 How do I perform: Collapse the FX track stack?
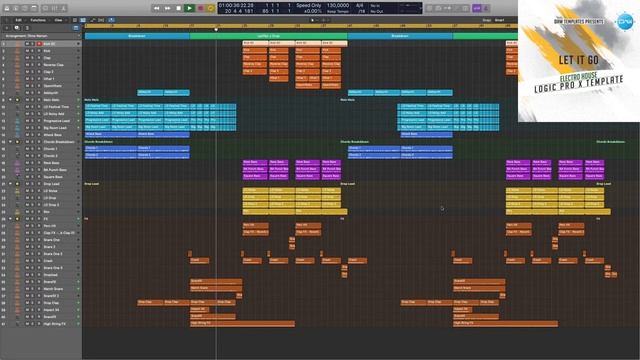tap(10, 219)
